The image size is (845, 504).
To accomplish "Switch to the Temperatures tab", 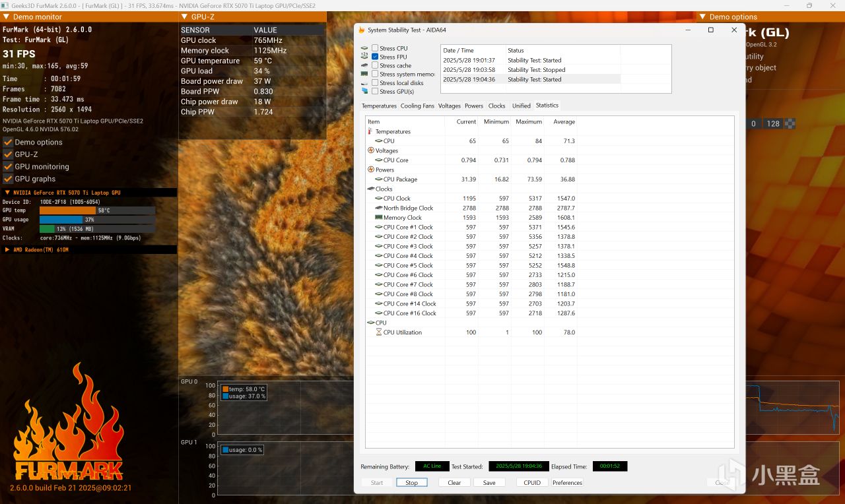I will (x=379, y=106).
